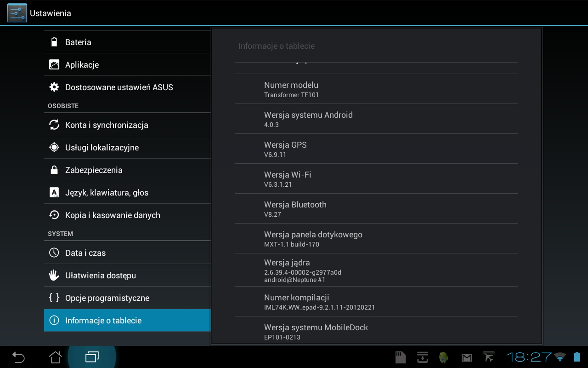Open the mail notification icon
Image resolution: width=588 pixels, height=368 pixels.
(x=467, y=357)
